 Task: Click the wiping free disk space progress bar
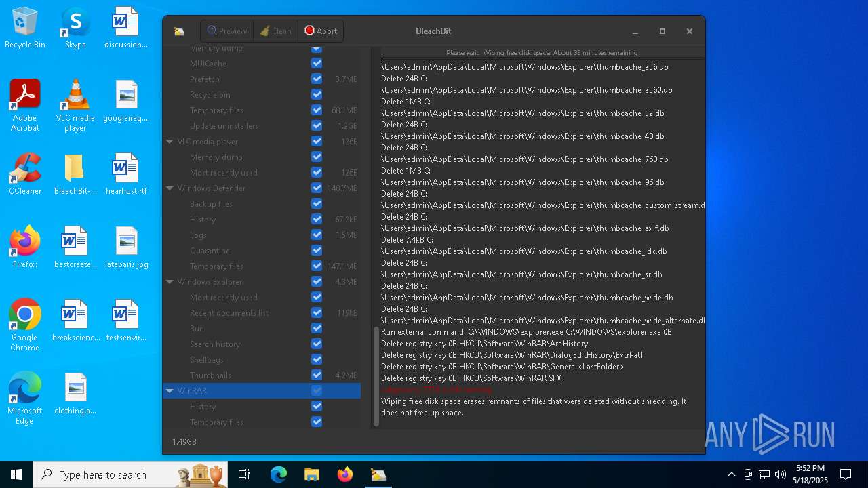tap(542, 52)
